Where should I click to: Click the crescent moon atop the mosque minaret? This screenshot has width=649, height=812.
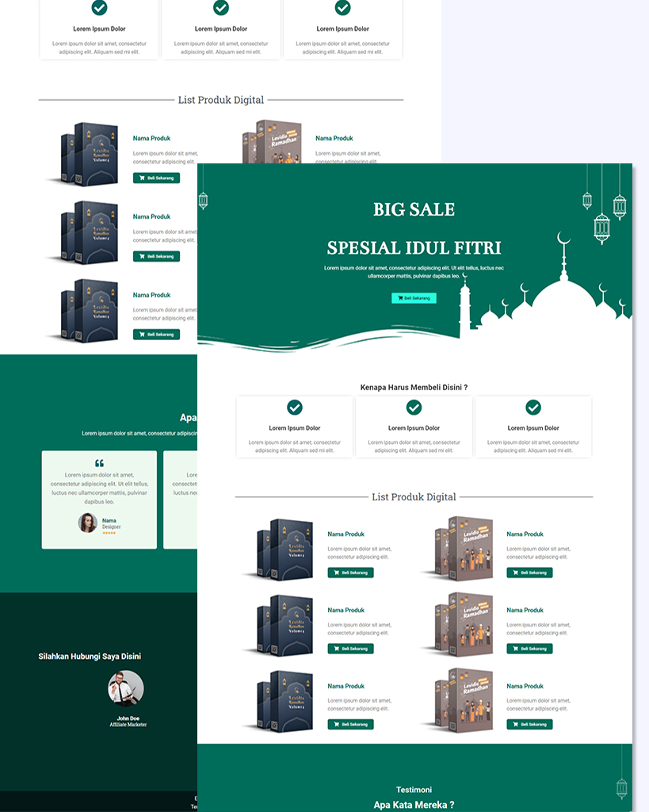pos(563,239)
